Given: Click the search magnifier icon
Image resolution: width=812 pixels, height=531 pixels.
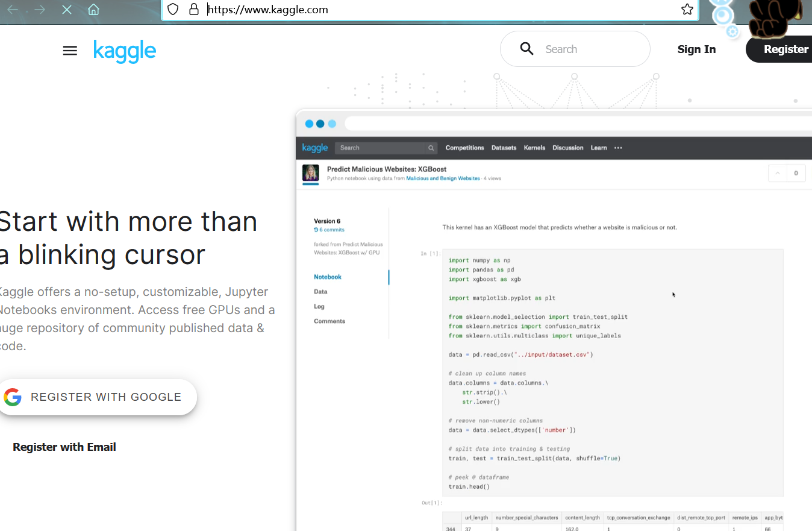Looking at the screenshot, I should pyautogui.click(x=526, y=49).
